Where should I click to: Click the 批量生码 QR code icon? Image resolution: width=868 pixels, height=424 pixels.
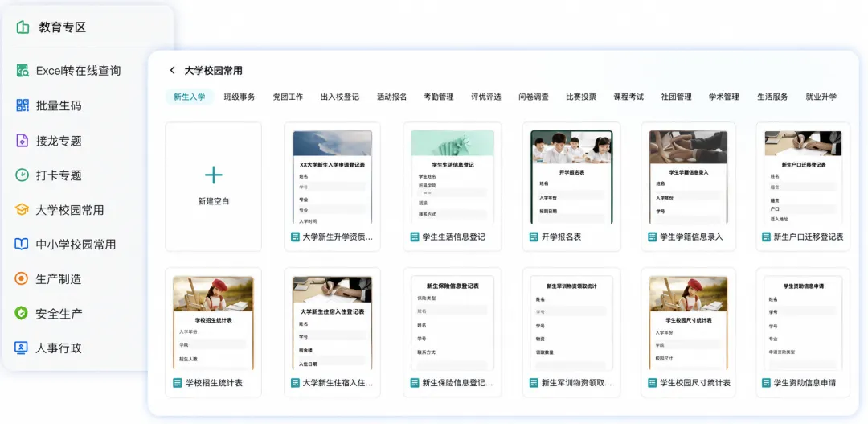[23, 105]
